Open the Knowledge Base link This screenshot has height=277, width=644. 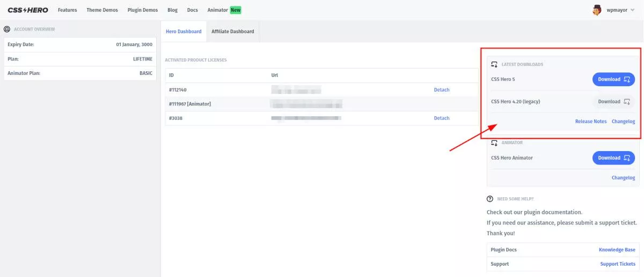[617, 250]
